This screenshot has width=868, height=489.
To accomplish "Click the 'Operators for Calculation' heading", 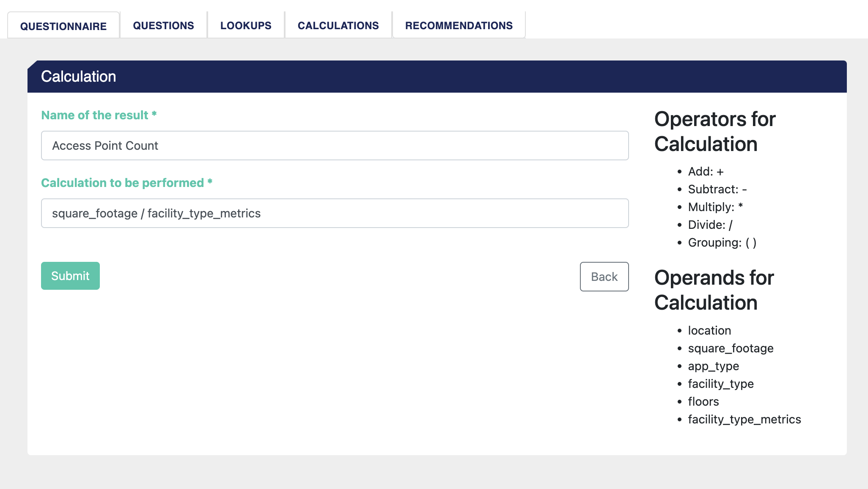I will click(715, 132).
